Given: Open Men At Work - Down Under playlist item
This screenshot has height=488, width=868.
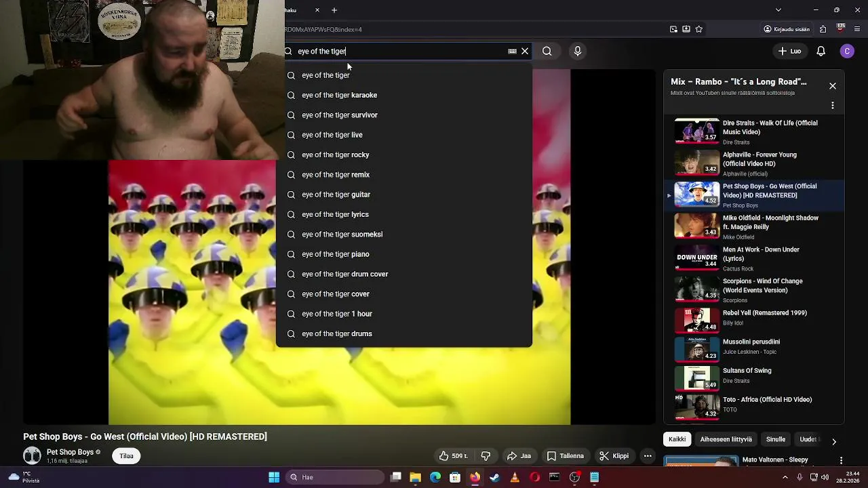Looking at the screenshot, I should pyautogui.click(x=754, y=259).
